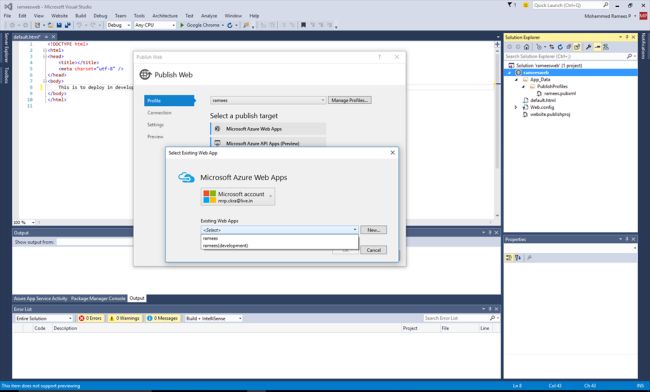This screenshot has width=650, height=392.
Task: Click the Categorized icon in Properties panel
Action: coord(509,258)
